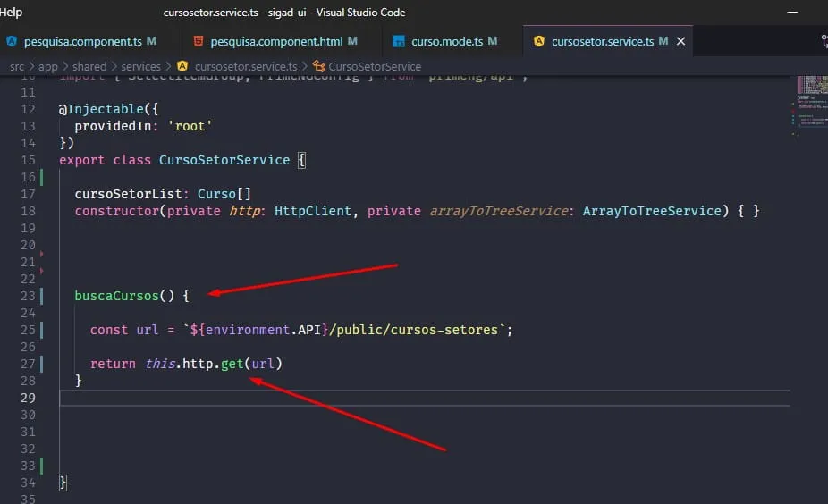Screen dimensions: 828x504
Task: Click 'Curso[]' type annotation
Action: (224, 194)
